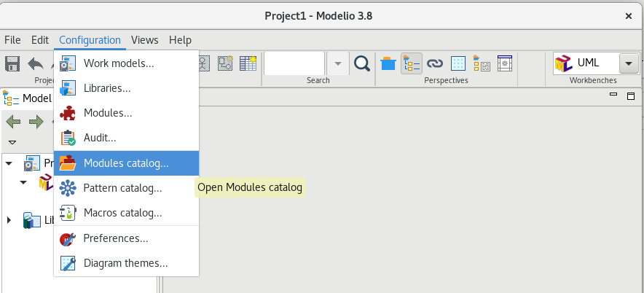
Task: Select the chain link perspective icon
Action: [434, 63]
